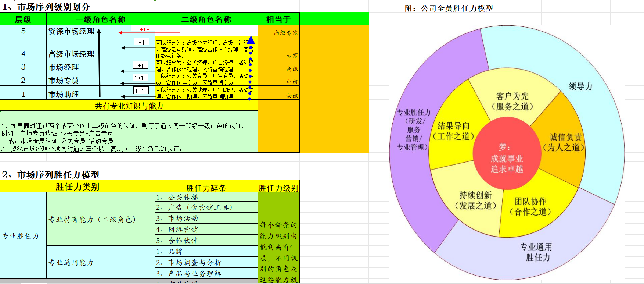Select the 专业通用能力 cell
Screen dimensions: 644x284
coord(101,262)
